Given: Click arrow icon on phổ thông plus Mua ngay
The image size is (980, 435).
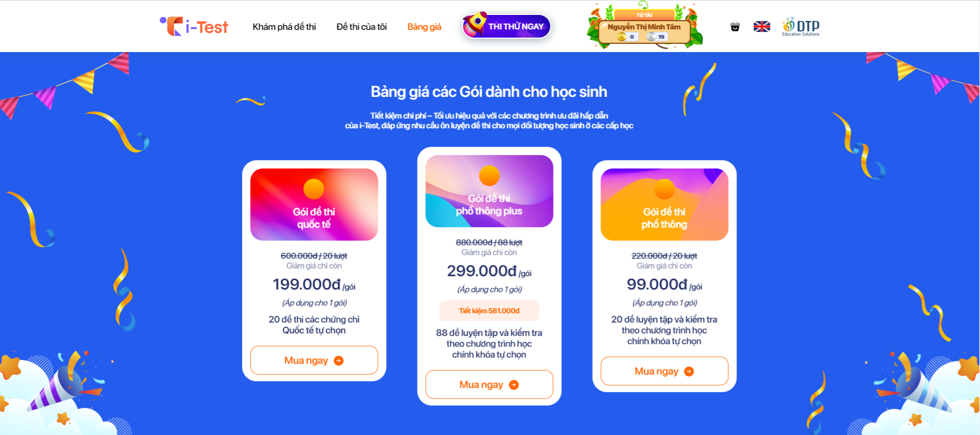Looking at the screenshot, I should coord(513,385).
